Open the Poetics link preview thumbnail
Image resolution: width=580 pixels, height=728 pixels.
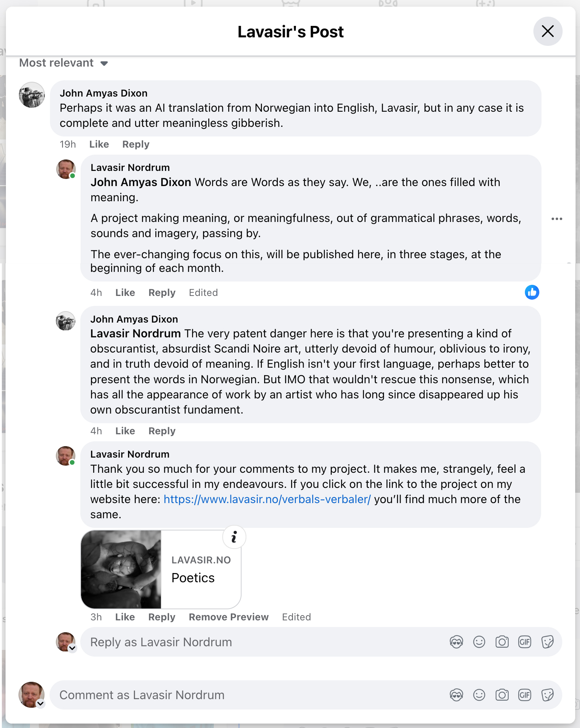point(121,569)
